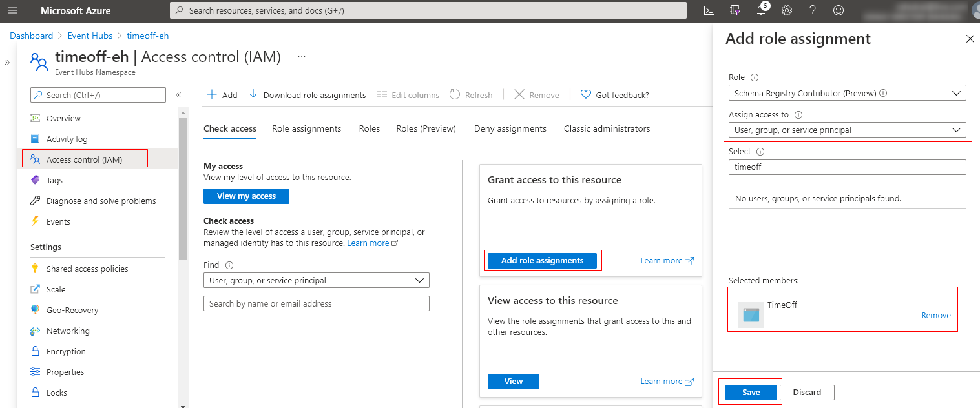Click Remove link for TimeOff member
This screenshot has width=980, height=408.
(935, 316)
